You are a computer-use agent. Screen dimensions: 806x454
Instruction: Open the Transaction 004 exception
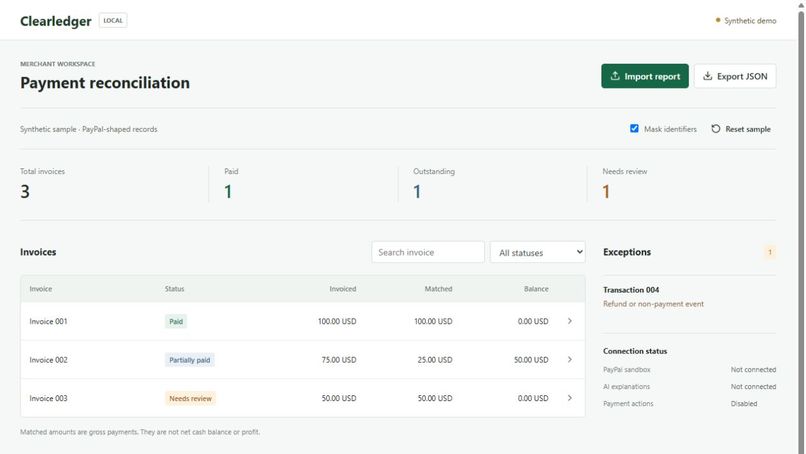631,290
